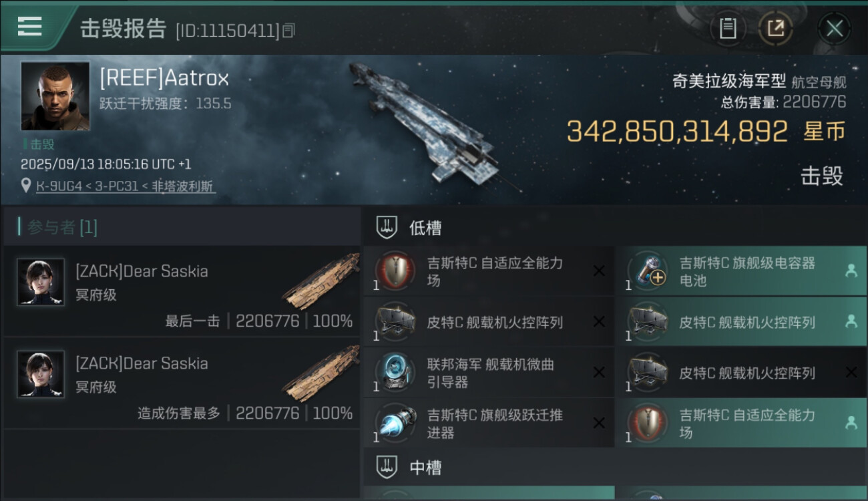Open the hamburger menu
This screenshot has height=501, width=868.
pyautogui.click(x=29, y=26)
